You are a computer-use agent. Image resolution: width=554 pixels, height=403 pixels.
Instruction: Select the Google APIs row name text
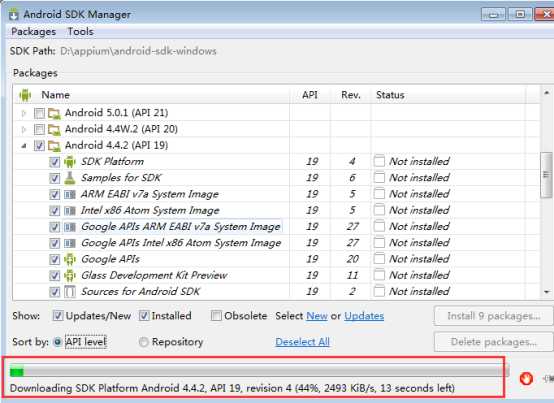[110, 259]
